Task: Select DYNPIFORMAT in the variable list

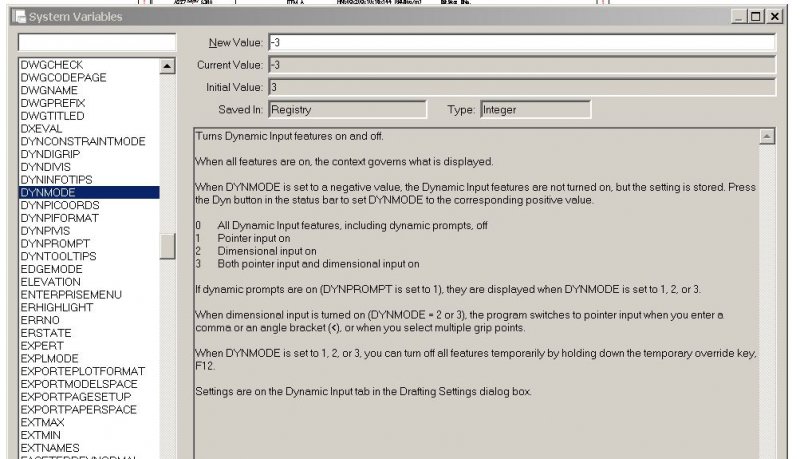Action: point(59,218)
